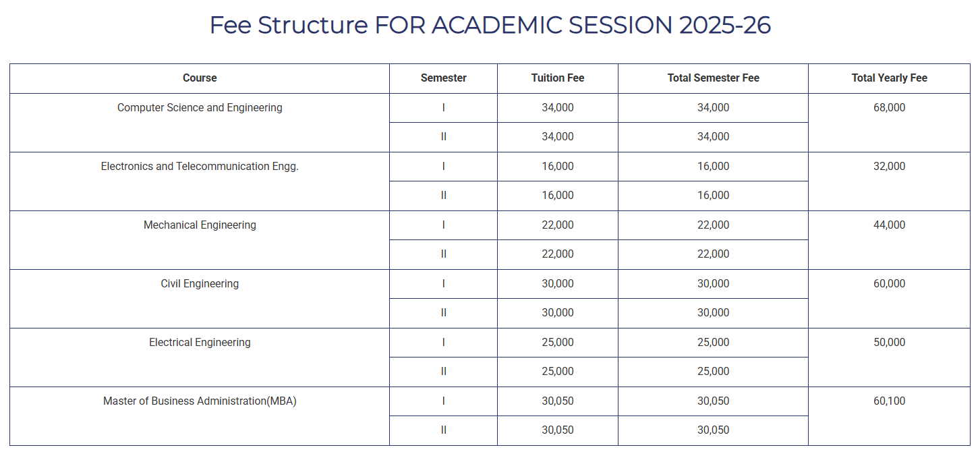
Task: Click the Total Yearly Fee header
Action: pos(889,78)
